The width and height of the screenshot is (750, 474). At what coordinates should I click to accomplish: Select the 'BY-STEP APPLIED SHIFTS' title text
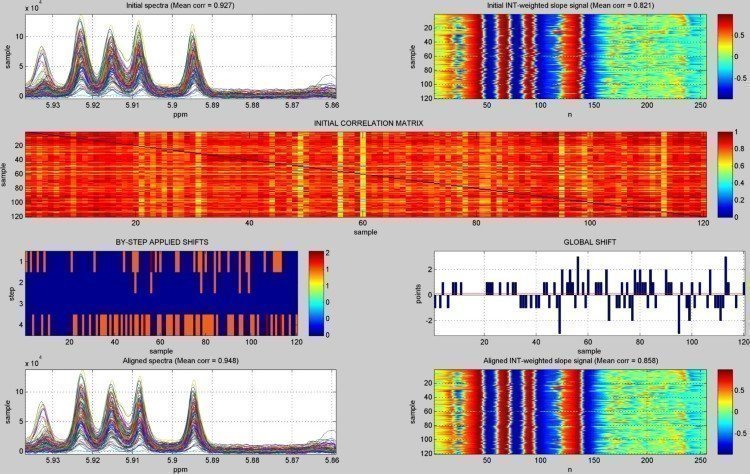click(x=161, y=243)
